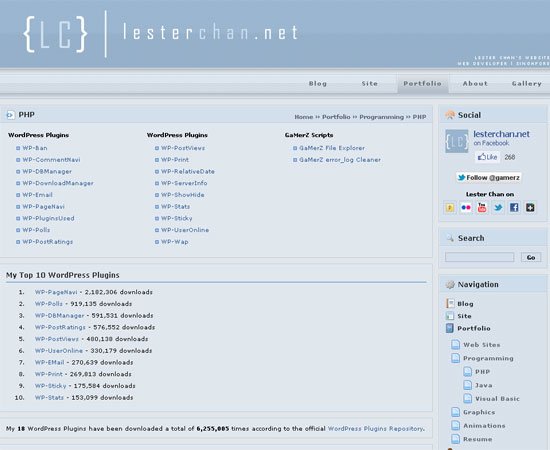Screen dimensions: 550x450
Task: Click the {LC} site logo in header
Action: 55,34
